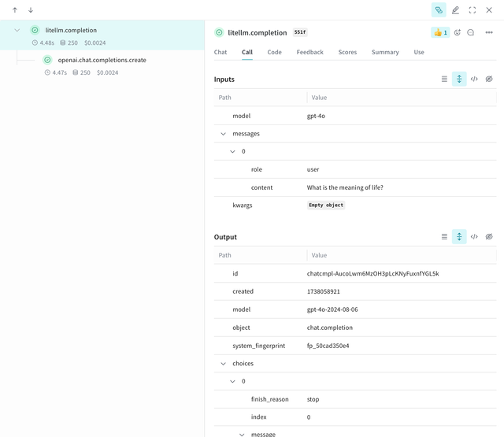Toggle the trace tree panel button
This screenshot has height=437, width=504.
coord(439,10)
